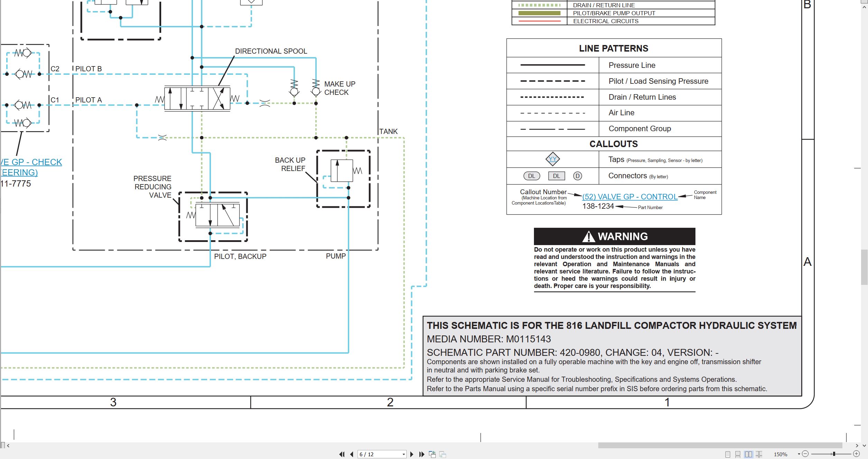Switch to continuous page view
Screen dimensions: 868x459
point(738,454)
